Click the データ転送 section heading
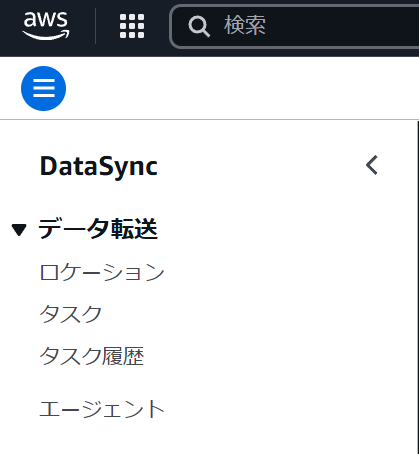 (x=98, y=229)
